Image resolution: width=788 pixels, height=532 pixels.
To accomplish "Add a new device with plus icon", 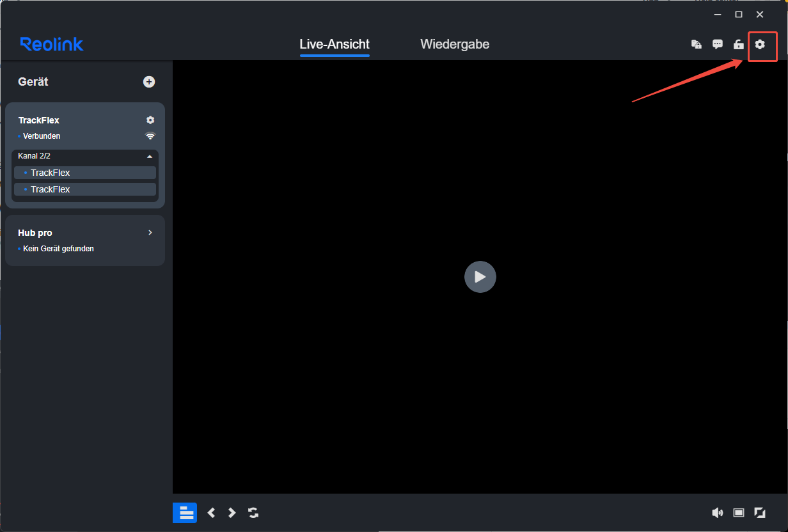I will 149,82.
